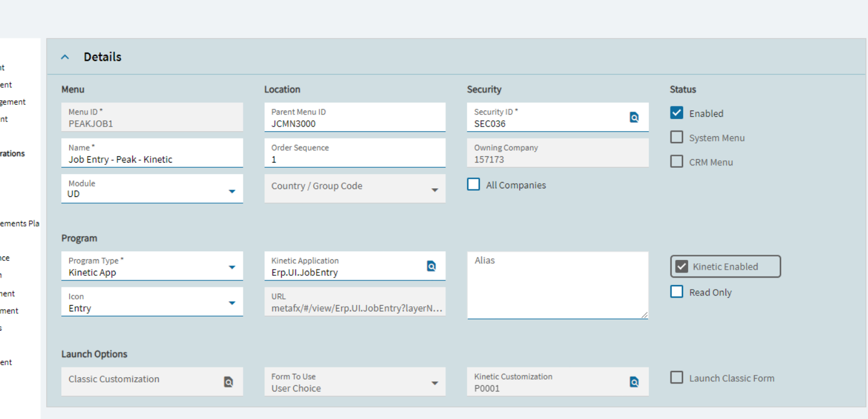This screenshot has height=419, width=868.
Task: Enable the All Companies option
Action: [x=473, y=184]
